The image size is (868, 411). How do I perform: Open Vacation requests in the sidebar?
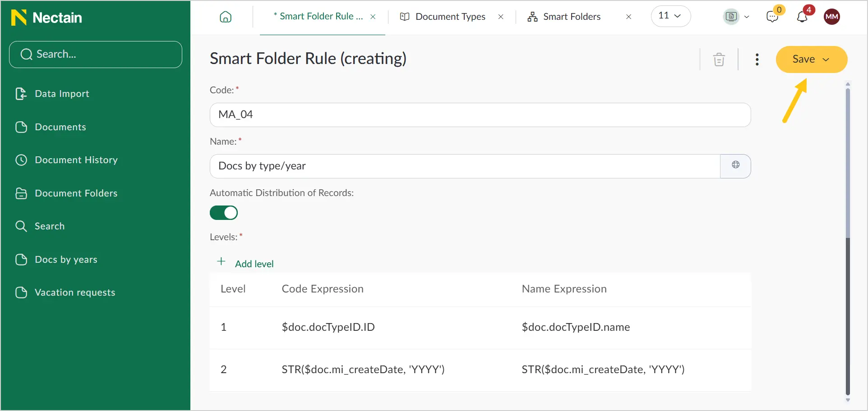tap(65, 292)
